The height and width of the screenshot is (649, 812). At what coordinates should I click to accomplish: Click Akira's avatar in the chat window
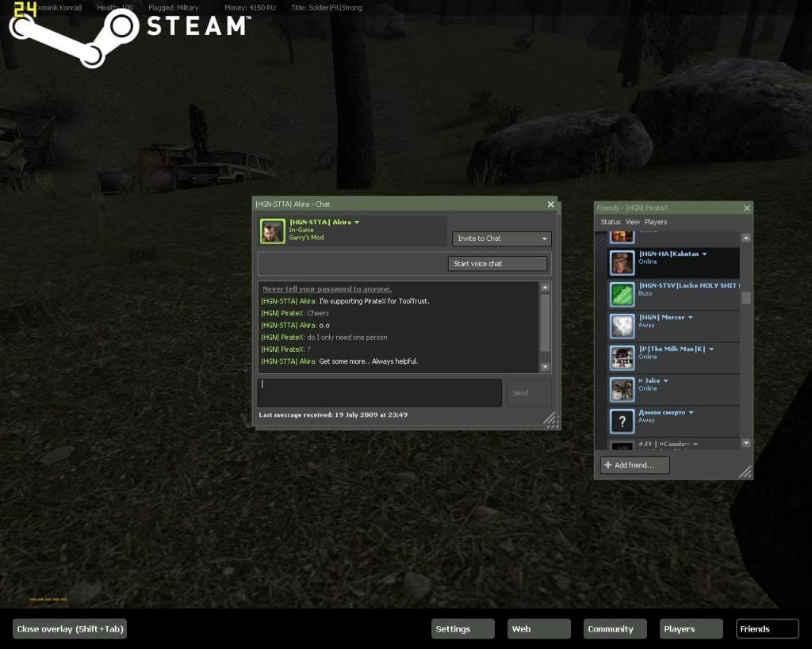pyautogui.click(x=273, y=231)
